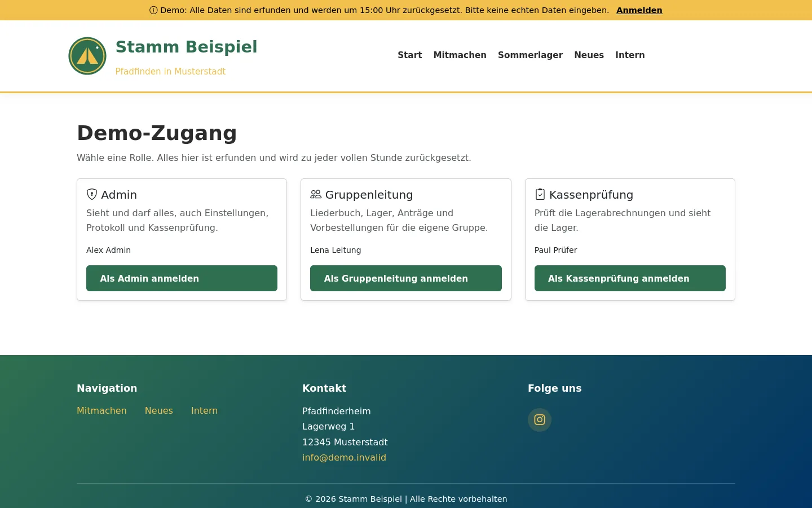Click the name Lena Leitung
812x508 pixels.
click(x=336, y=250)
